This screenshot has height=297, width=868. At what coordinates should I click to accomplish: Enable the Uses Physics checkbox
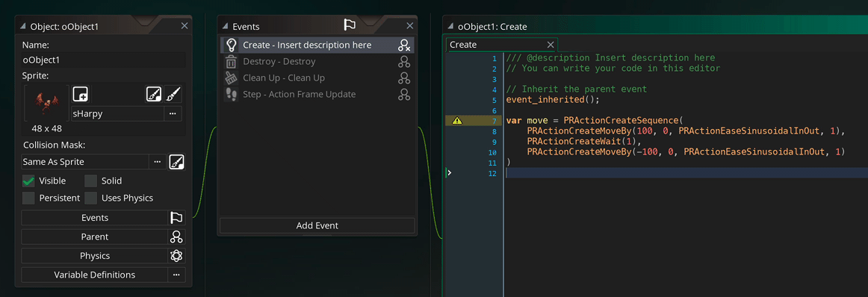(91, 198)
